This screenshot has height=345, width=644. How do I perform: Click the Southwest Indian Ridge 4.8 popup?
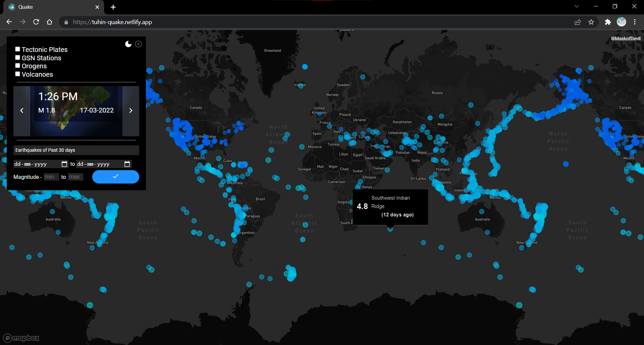390,207
